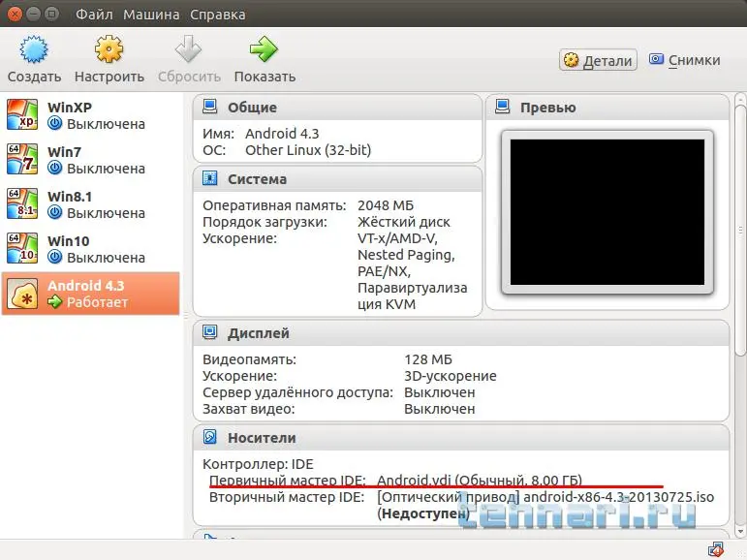
Task: Open the Система section header
Action: 338,179
